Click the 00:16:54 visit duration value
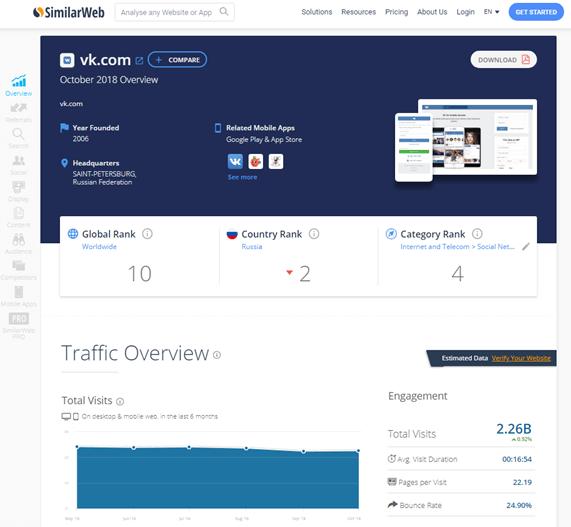The width and height of the screenshot is (571, 527). click(x=517, y=459)
